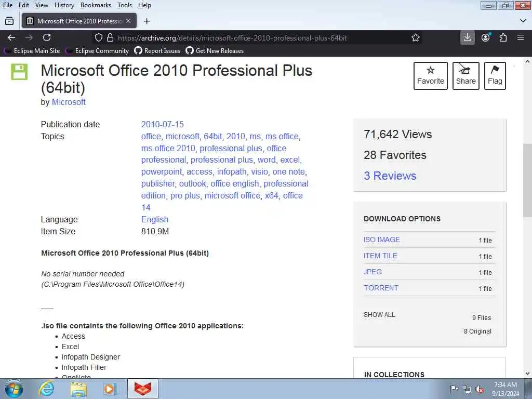The image size is (532, 399).
Task: Open the Bookmarks menu
Action: coord(96,5)
